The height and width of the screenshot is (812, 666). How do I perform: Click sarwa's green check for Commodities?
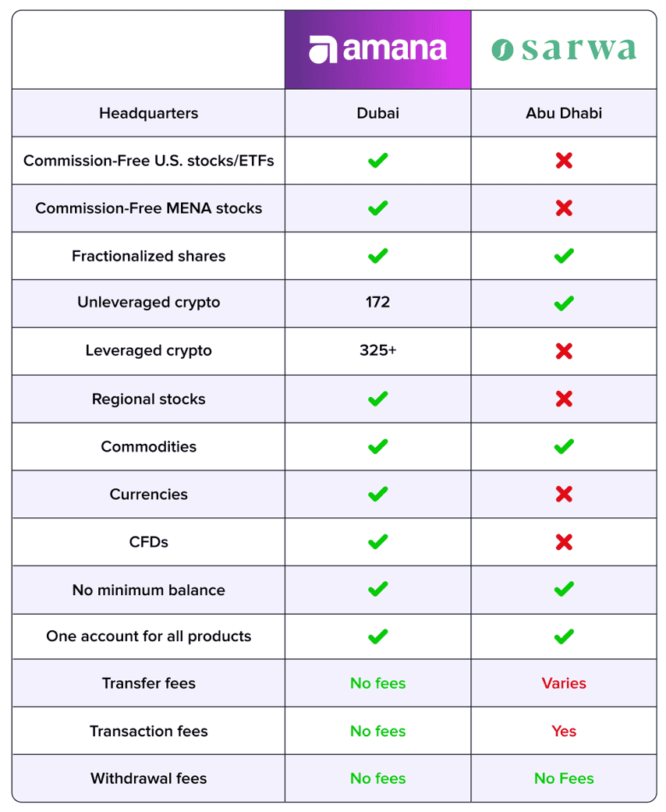coord(564,446)
